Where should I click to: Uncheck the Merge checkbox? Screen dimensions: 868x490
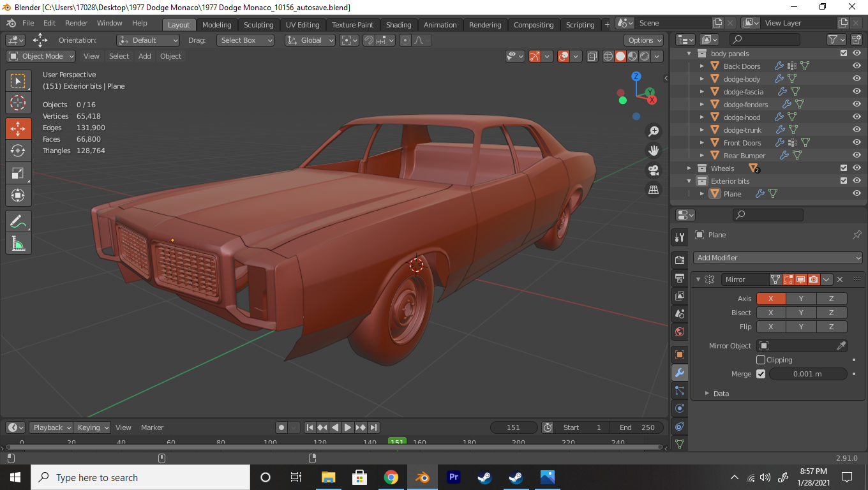click(x=761, y=374)
